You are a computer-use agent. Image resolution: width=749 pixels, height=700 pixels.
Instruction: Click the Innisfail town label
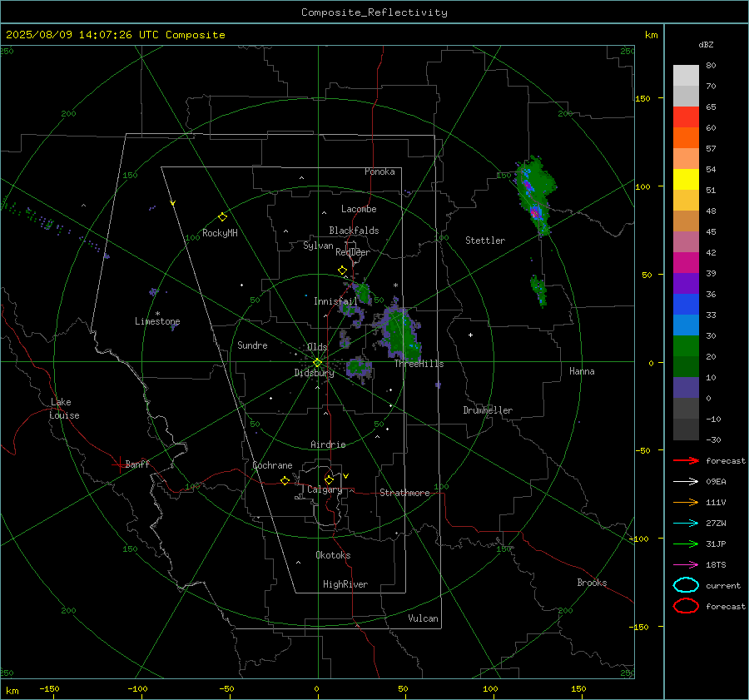[x=335, y=301]
